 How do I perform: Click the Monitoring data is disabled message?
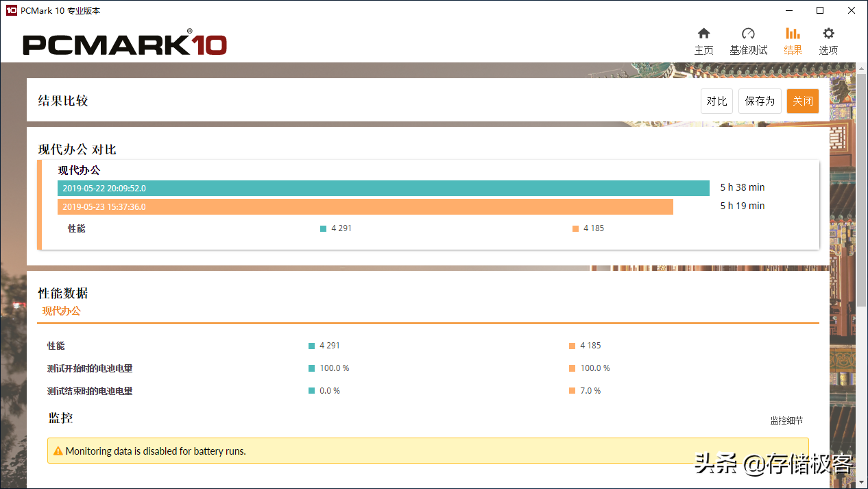pos(156,451)
